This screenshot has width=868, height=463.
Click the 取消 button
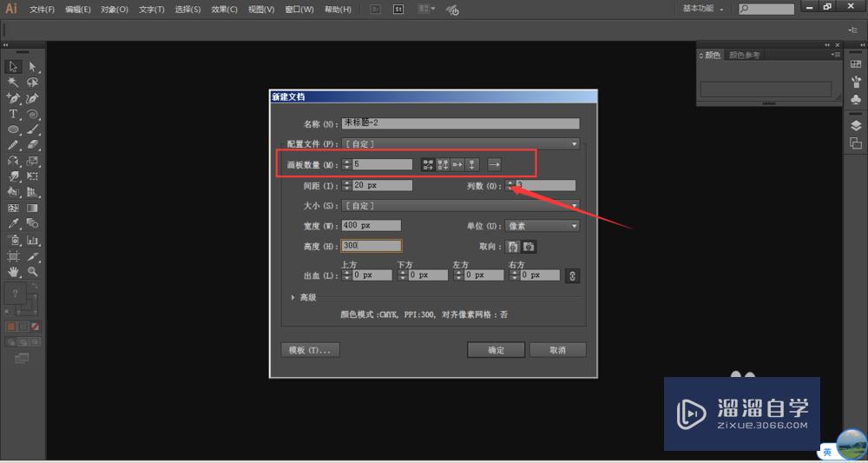(557, 350)
